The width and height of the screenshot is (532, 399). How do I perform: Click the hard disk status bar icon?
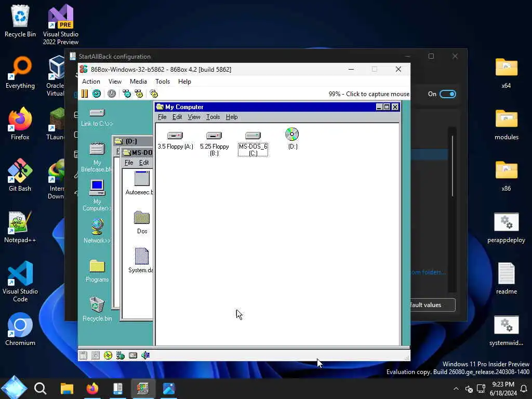coord(133,355)
